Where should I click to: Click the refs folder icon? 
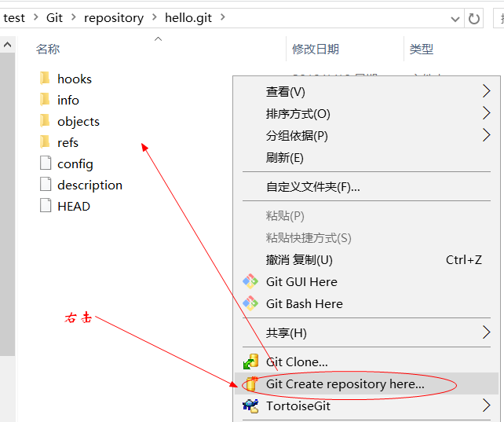click(x=45, y=142)
